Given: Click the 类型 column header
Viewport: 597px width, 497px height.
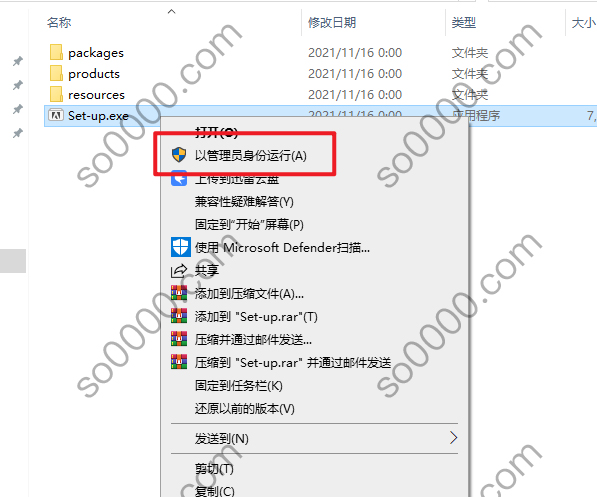Looking at the screenshot, I should tap(463, 22).
